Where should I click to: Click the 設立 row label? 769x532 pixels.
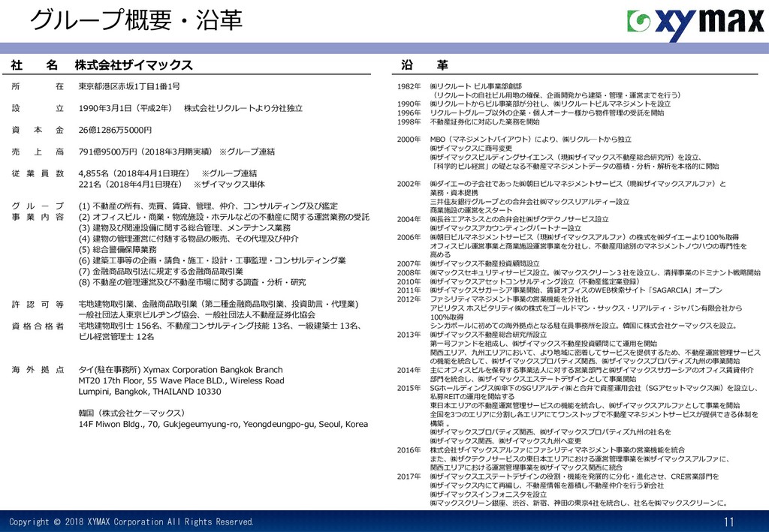(x=38, y=108)
